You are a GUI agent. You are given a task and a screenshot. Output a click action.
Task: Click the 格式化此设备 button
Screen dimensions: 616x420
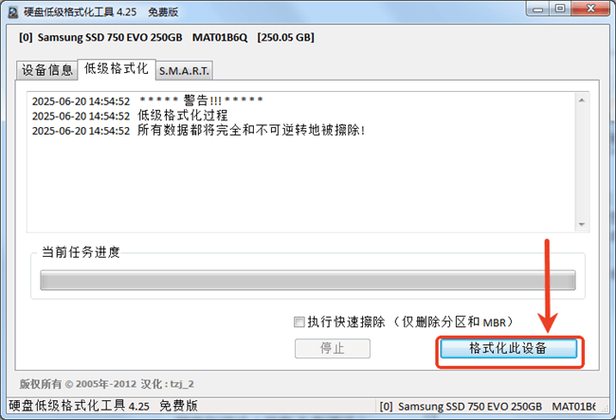coord(508,348)
